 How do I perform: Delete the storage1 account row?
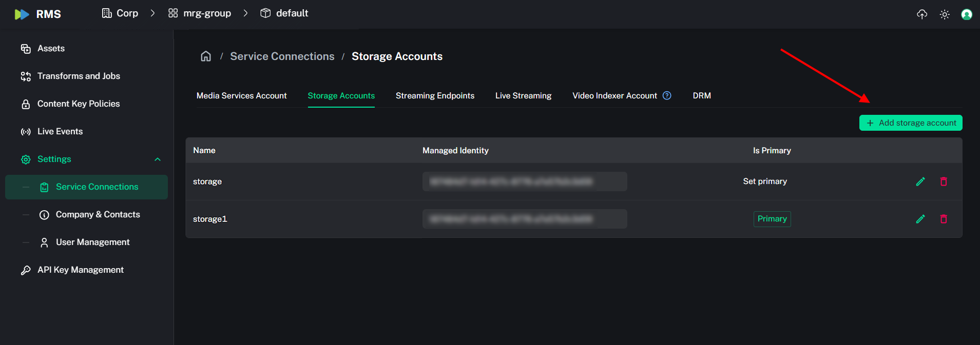point(944,219)
